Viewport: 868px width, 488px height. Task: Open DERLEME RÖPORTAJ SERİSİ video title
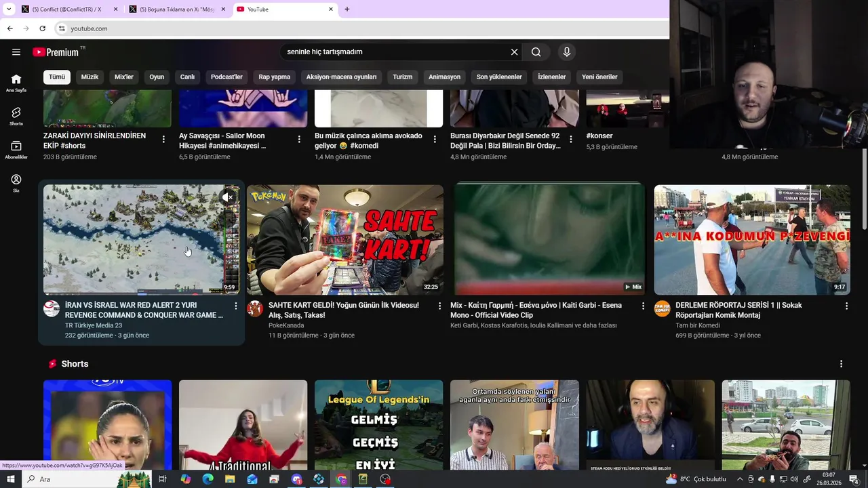point(738,310)
